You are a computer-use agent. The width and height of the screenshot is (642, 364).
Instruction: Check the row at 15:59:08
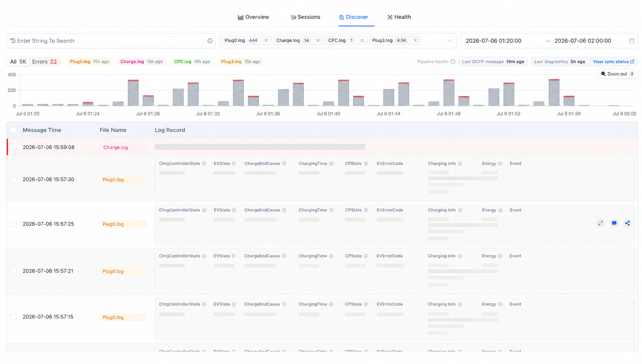point(13,147)
